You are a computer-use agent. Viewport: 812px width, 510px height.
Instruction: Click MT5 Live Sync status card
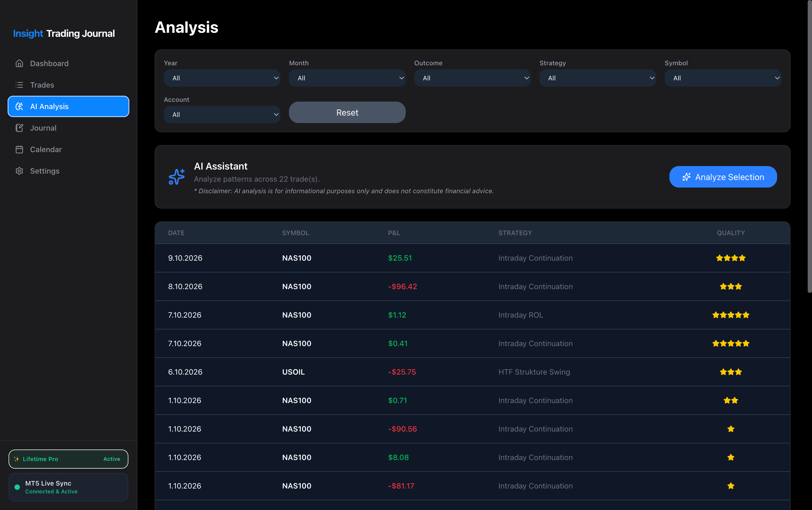pos(68,487)
